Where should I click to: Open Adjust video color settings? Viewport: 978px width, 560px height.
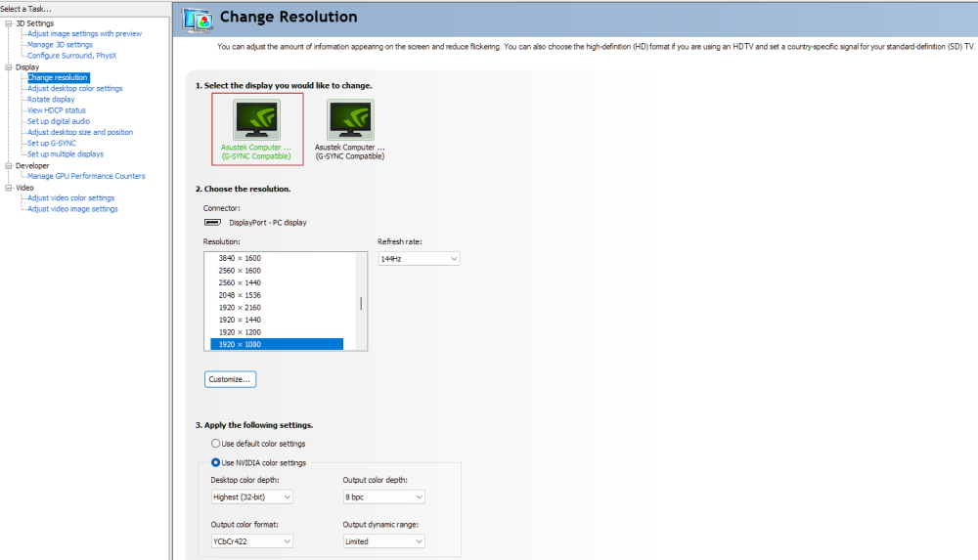[x=71, y=197]
